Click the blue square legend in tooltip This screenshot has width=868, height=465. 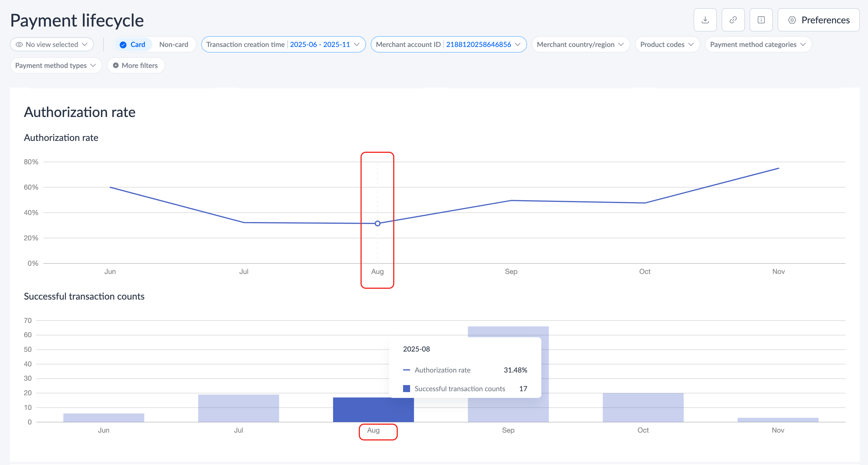coord(406,389)
